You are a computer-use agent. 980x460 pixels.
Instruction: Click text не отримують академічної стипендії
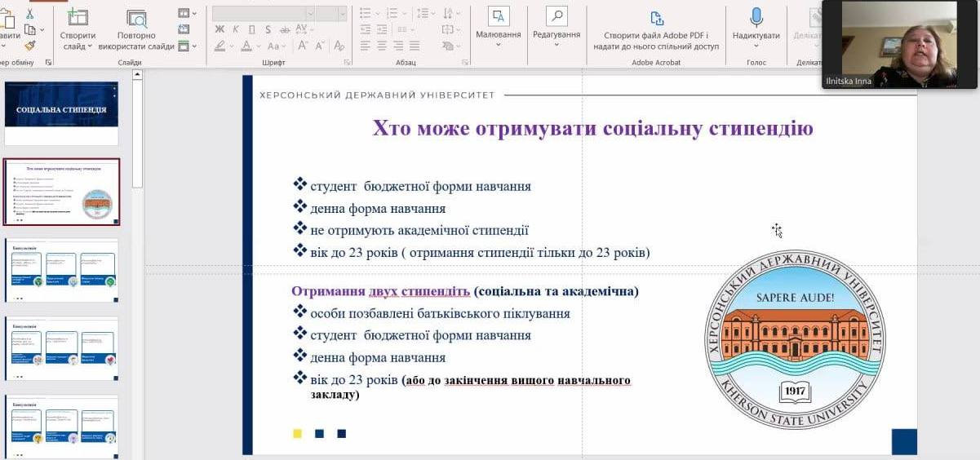pos(419,230)
